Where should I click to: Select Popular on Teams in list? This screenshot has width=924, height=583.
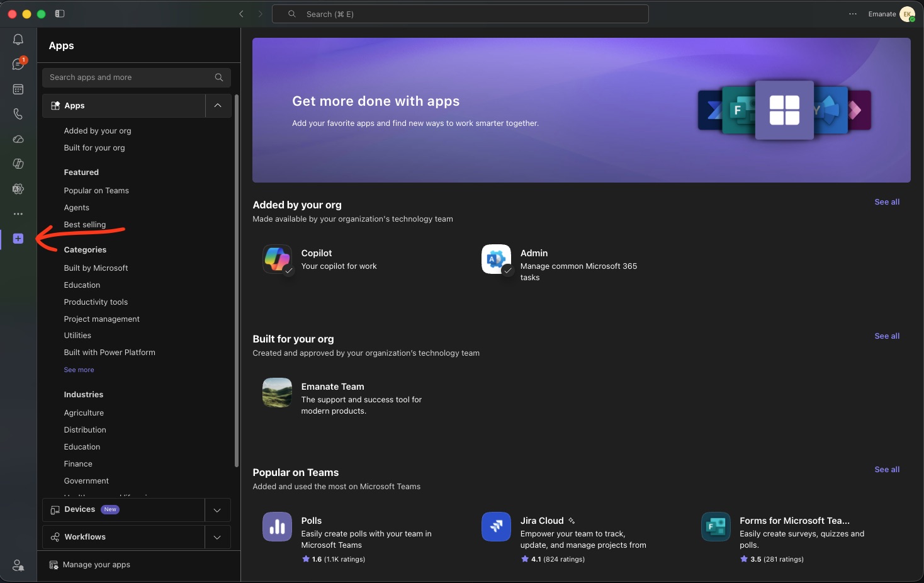96,191
